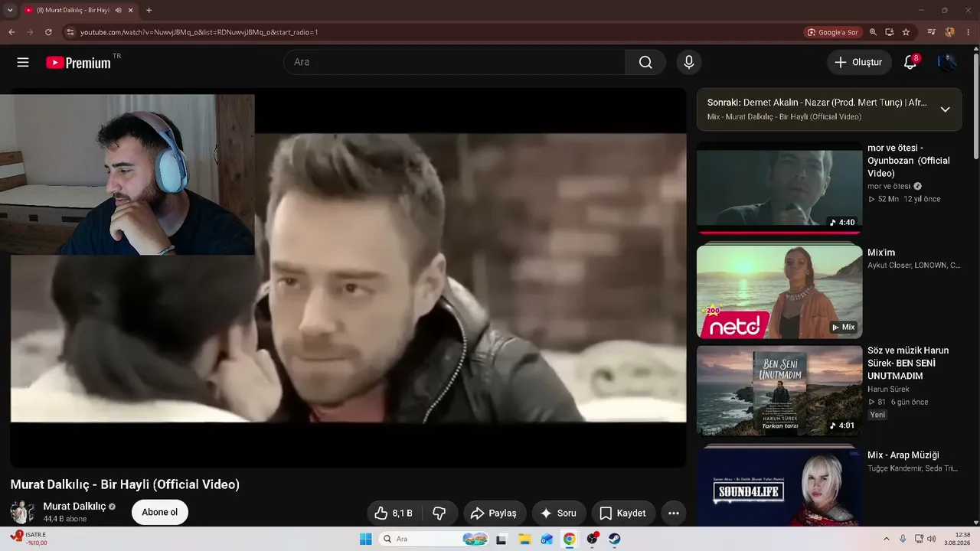The width and height of the screenshot is (980, 551).
Task: Open 'mor ve ötesi - Oyunbozan' title
Action: coord(909,161)
